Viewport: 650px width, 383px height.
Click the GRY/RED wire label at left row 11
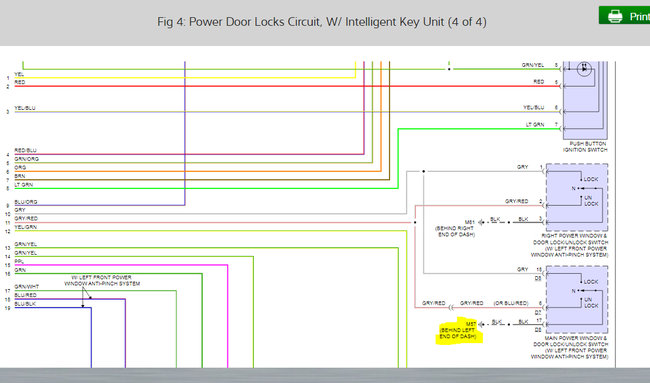tap(26, 218)
